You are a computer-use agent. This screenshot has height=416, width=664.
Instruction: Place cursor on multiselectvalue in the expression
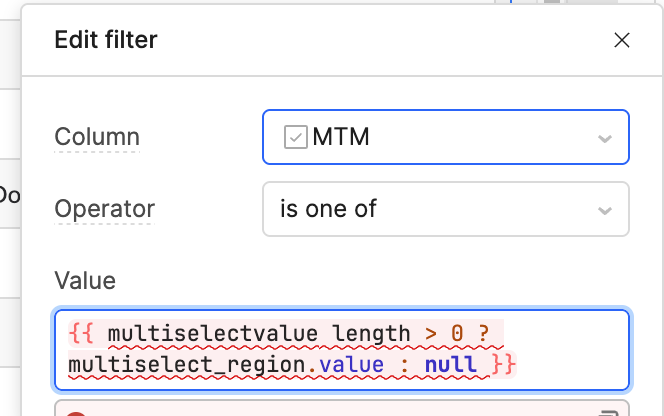point(213,334)
